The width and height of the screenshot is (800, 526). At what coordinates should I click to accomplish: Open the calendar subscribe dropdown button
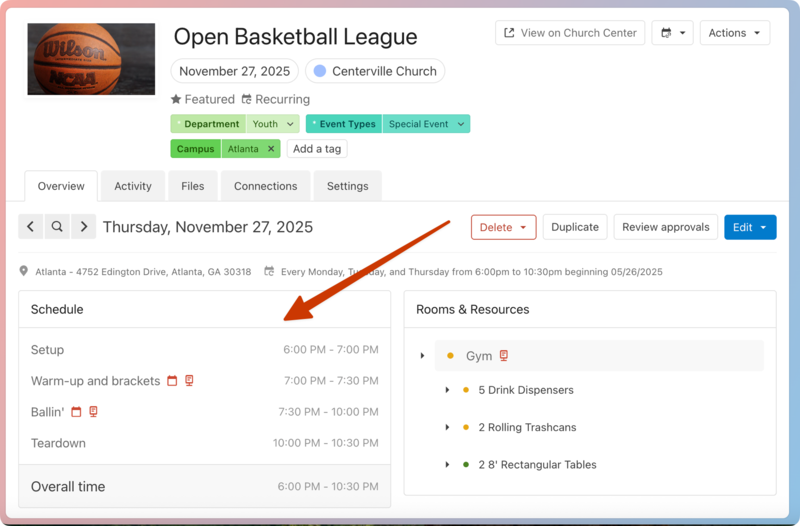(672, 33)
